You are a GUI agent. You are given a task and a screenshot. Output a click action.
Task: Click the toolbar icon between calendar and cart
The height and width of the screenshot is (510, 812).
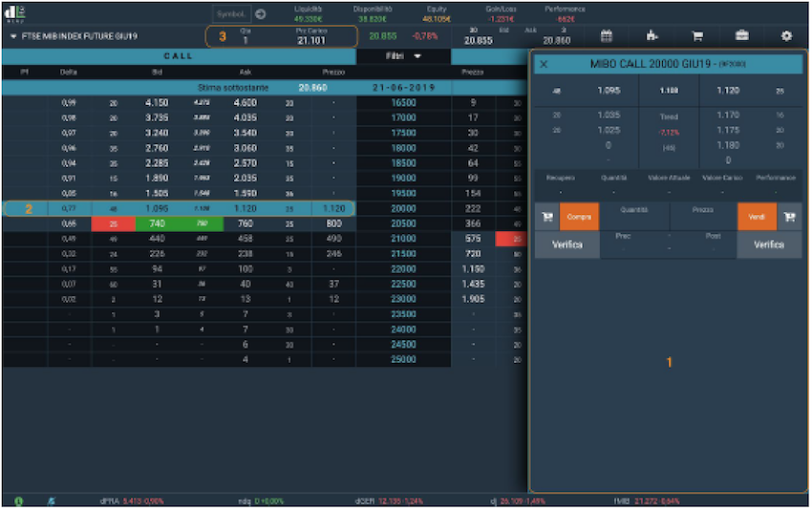click(x=652, y=35)
